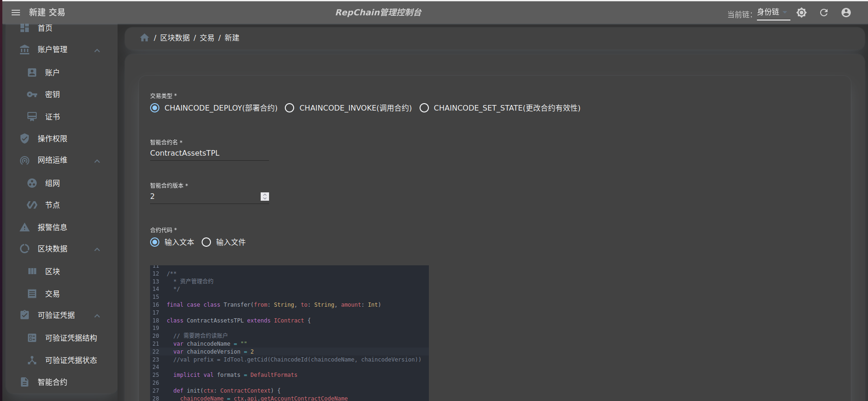Click the contract version stepper arrows
The height and width of the screenshot is (401, 868).
click(x=265, y=197)
